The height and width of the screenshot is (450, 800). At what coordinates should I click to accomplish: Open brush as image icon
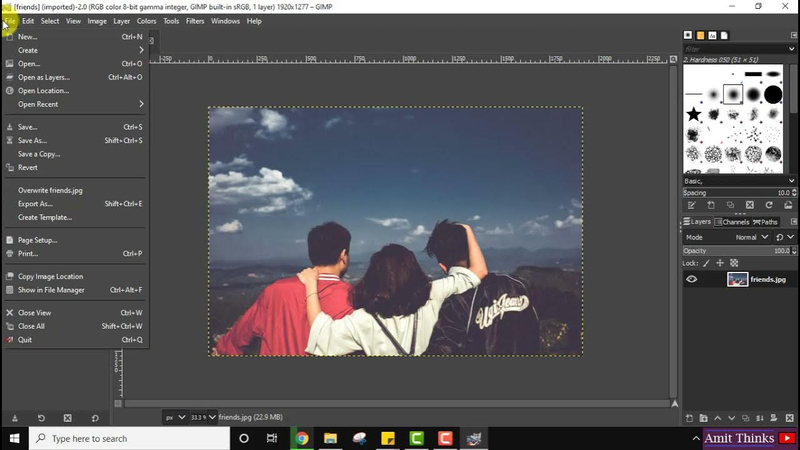tap(788, 205)
